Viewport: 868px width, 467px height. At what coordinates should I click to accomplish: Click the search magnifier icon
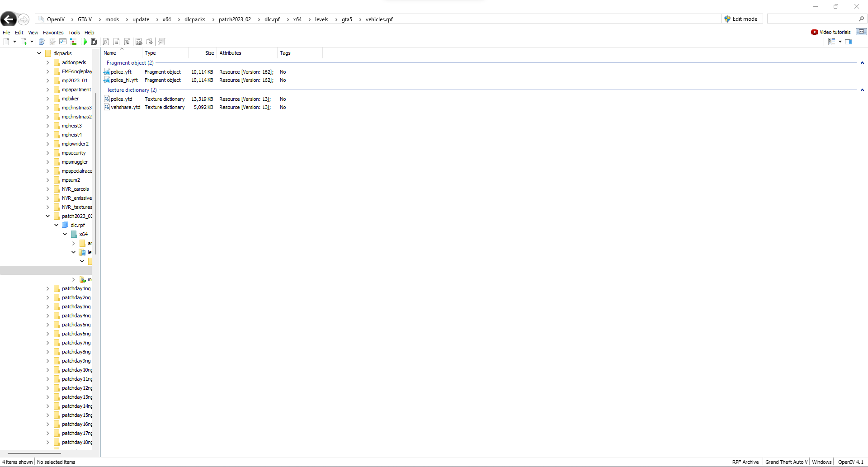coord(861,19)
